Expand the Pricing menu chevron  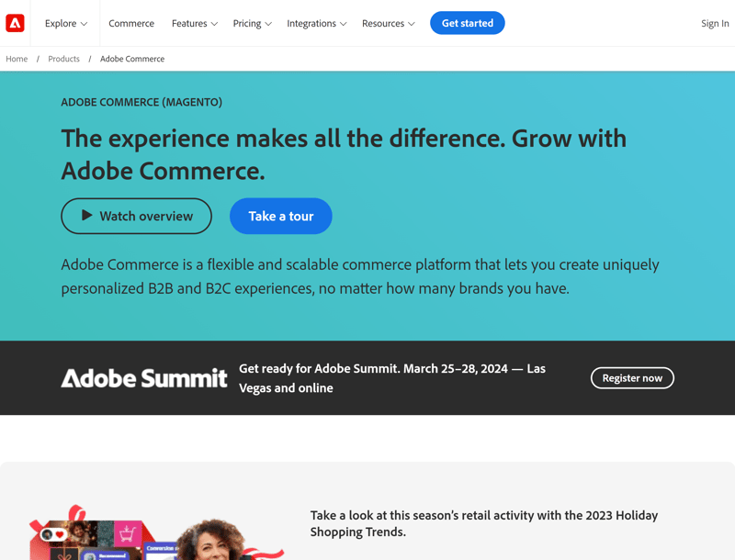click(267, 24)
